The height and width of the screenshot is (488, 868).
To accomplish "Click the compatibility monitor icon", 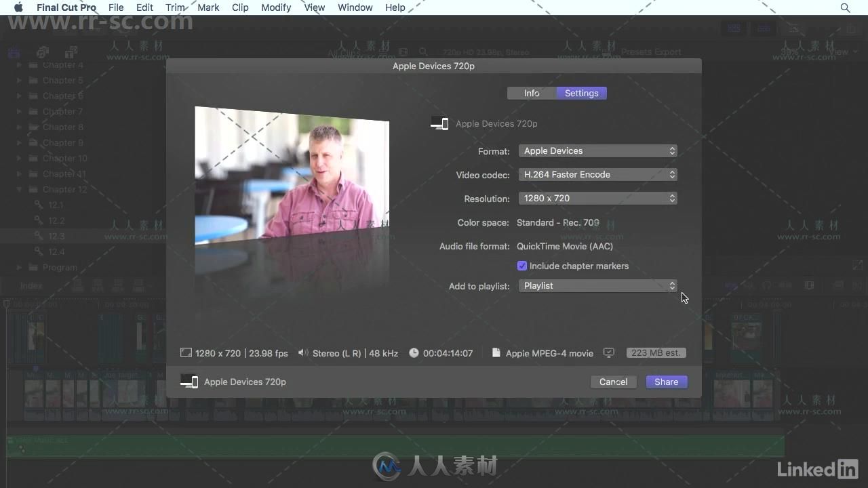I will pyautogui.click(x=609, y=352).
